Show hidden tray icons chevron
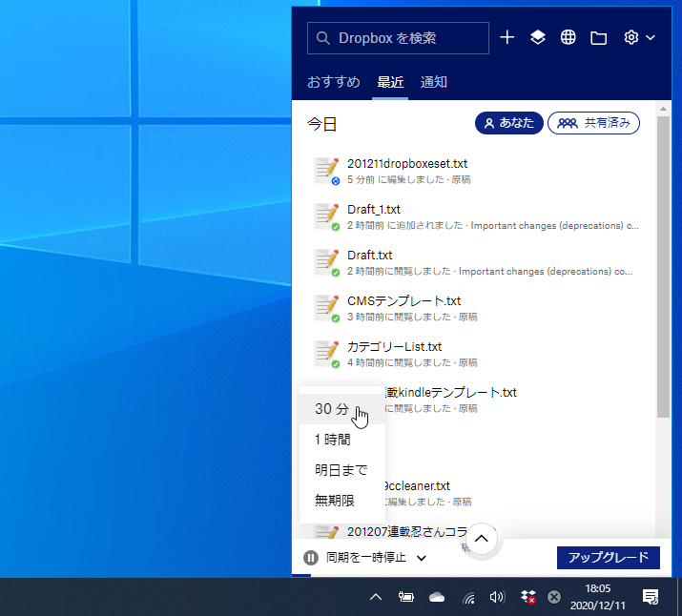 click(376, 597)
